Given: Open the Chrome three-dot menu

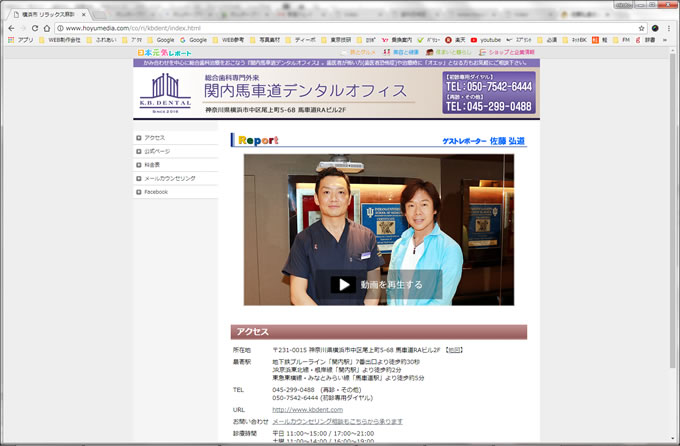Looking at the screenshot, I should (669, 28).
